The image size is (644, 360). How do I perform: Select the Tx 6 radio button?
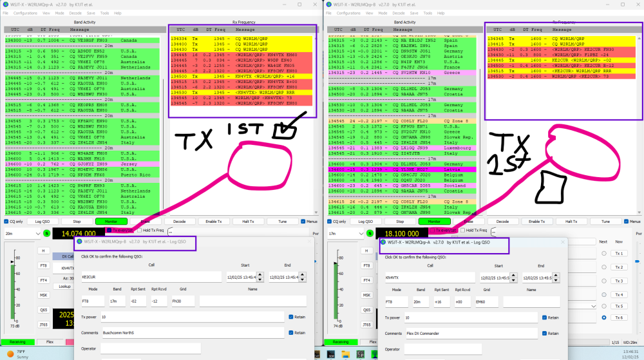click(604, 317)
